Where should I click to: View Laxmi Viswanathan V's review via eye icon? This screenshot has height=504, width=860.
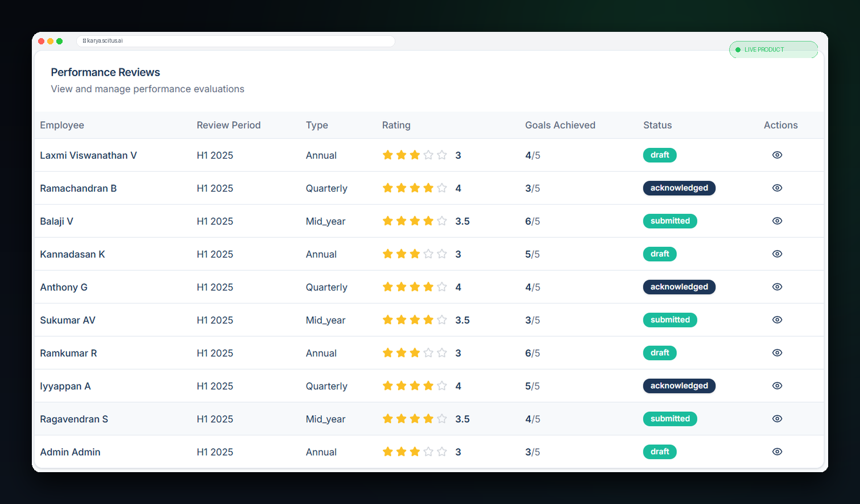(777, 155)
